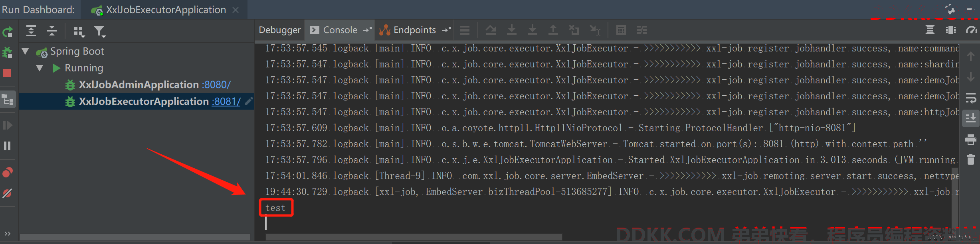Image resolution: width=980 pixels, height=244 pixels.
Task: Click the dashboard tree horizontal scrollbar
Action: pos(135,237)
